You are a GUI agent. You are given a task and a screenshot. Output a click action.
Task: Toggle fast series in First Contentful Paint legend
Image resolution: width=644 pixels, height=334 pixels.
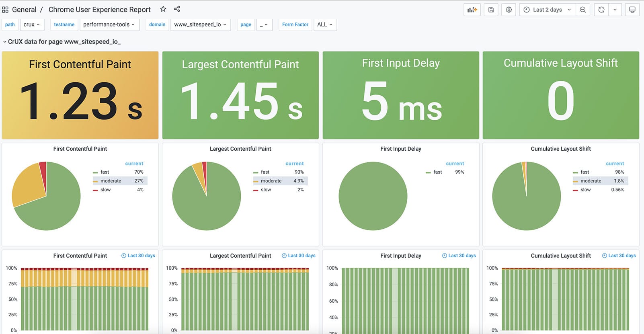coord(105,172)
